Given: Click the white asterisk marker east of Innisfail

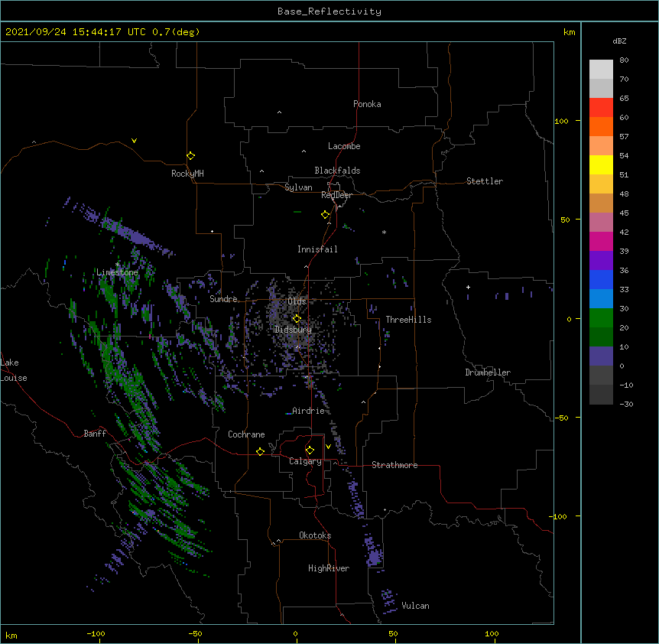Looking at the screenshot, I should pos(384,232).
